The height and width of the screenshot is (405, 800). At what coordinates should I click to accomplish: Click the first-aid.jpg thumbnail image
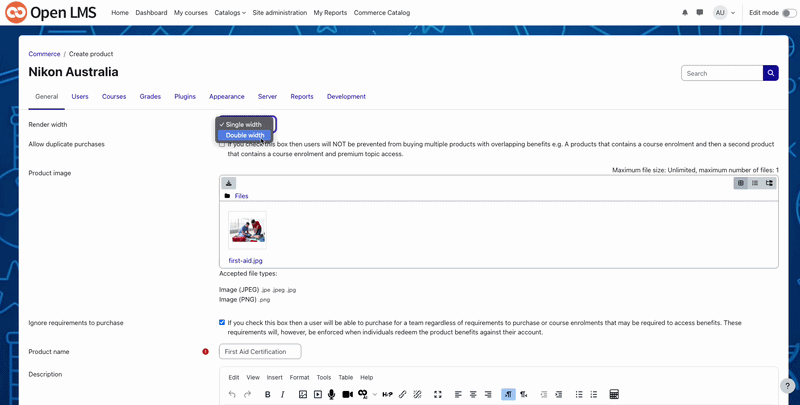(247, 231)
